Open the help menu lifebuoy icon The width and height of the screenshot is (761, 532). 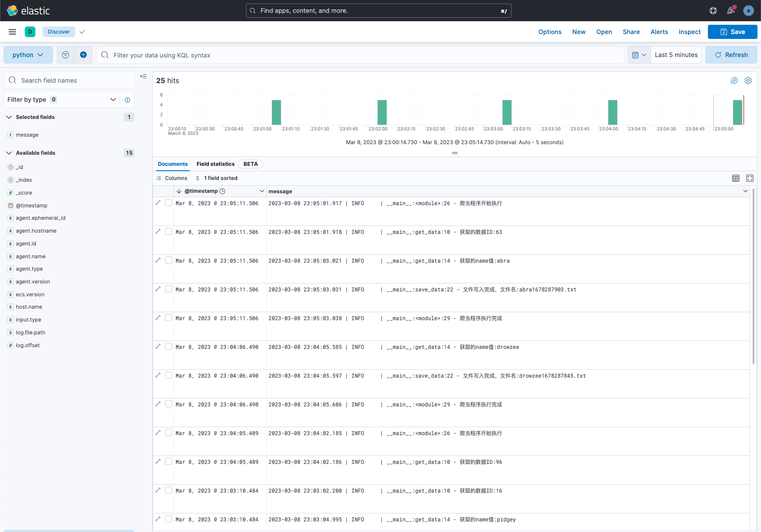713,11
